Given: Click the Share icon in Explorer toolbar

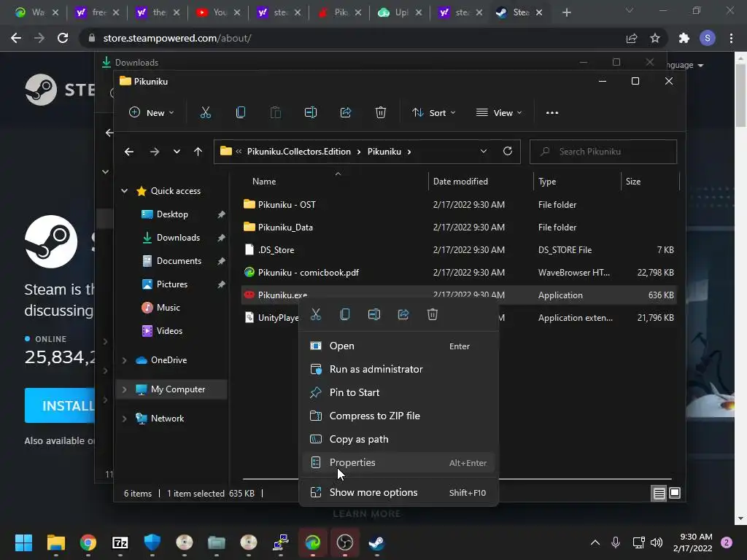Looking at the screenshot, I should [x=345, y=113].
